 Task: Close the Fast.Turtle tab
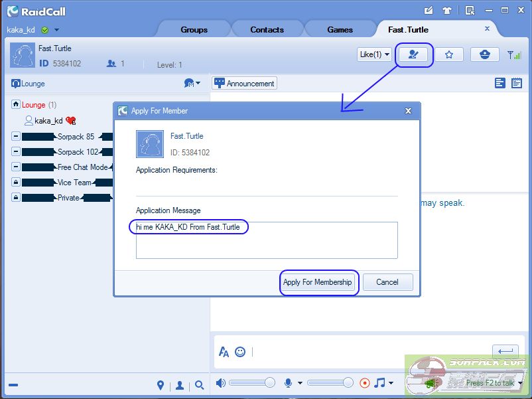tap(487, 29)
